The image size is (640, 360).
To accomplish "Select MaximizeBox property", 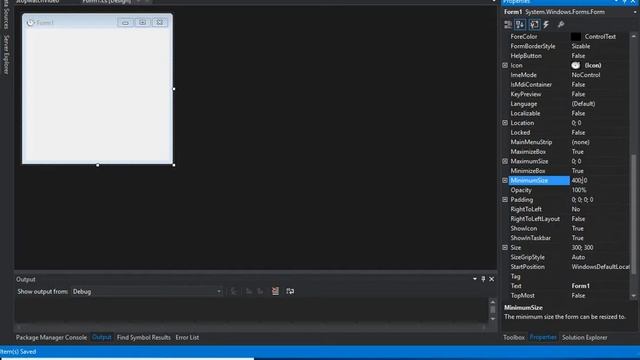I will (x=528, y=152).
